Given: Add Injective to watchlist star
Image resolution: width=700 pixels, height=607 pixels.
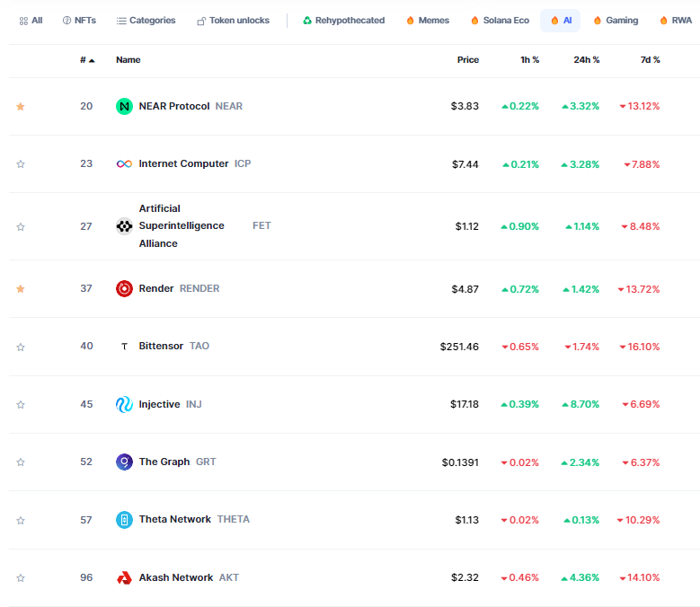Looking at the screenshot, I should pos(20,405).
